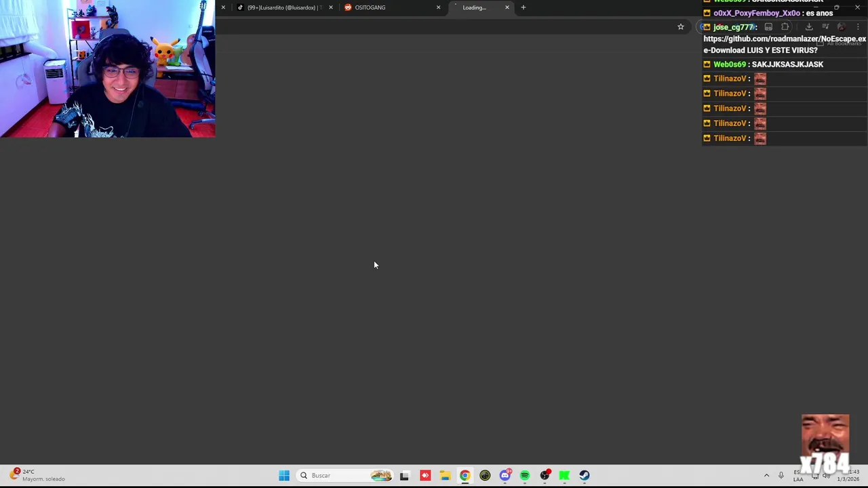The height and width of the screenshot is (488, 868).
Task: Click the streamer webcam overlay
Action: [x=108, y=68]
